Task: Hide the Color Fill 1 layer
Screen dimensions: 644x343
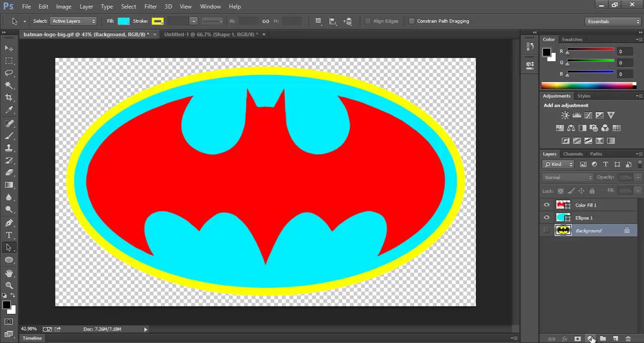Action: [547, 205]
